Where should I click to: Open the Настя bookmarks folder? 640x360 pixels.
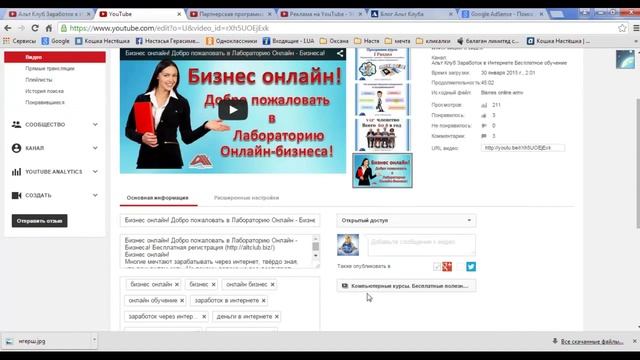click(x=367, y=41)
